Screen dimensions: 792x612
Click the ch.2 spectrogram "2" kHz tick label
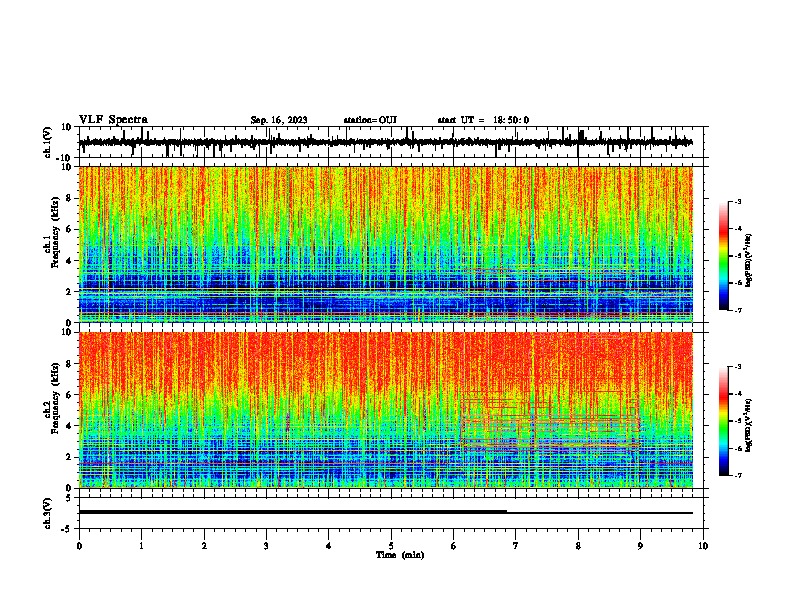coord(69,457)
